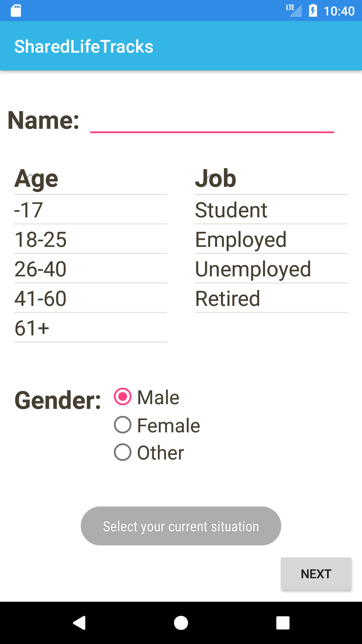Focus the Name text field
This screenshot has height=644, width=362.
coord(212,121)
